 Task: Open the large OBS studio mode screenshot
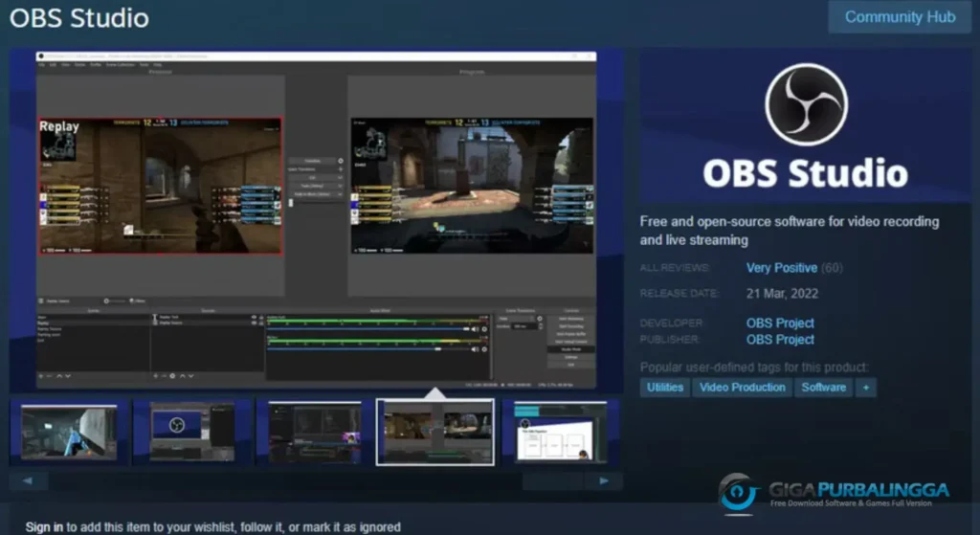pos(316,220)
